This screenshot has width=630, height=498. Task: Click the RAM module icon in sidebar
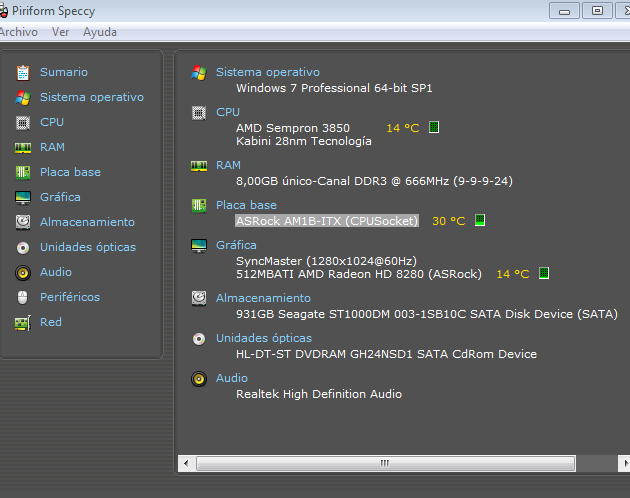[23, 148]
